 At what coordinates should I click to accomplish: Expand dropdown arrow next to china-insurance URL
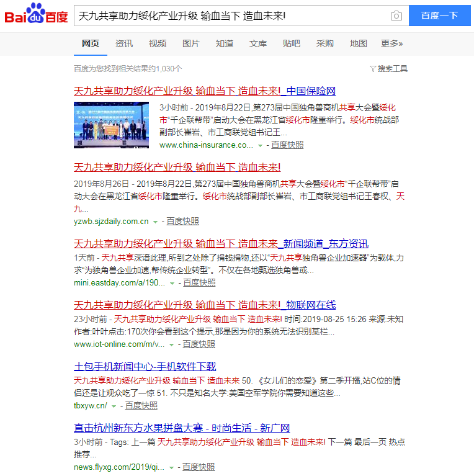pos(260,146)
